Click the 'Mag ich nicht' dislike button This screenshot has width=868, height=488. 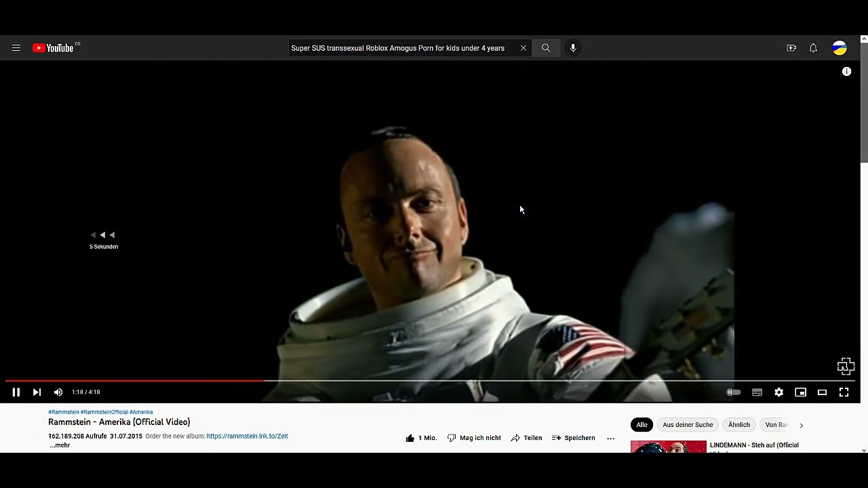[x=474, y=438]
